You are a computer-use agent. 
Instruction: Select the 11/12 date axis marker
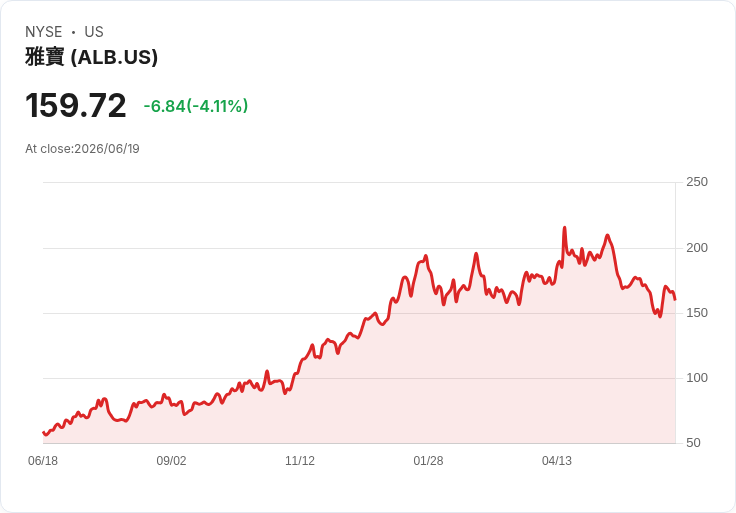pyautogui.click(x=300, y=461)
